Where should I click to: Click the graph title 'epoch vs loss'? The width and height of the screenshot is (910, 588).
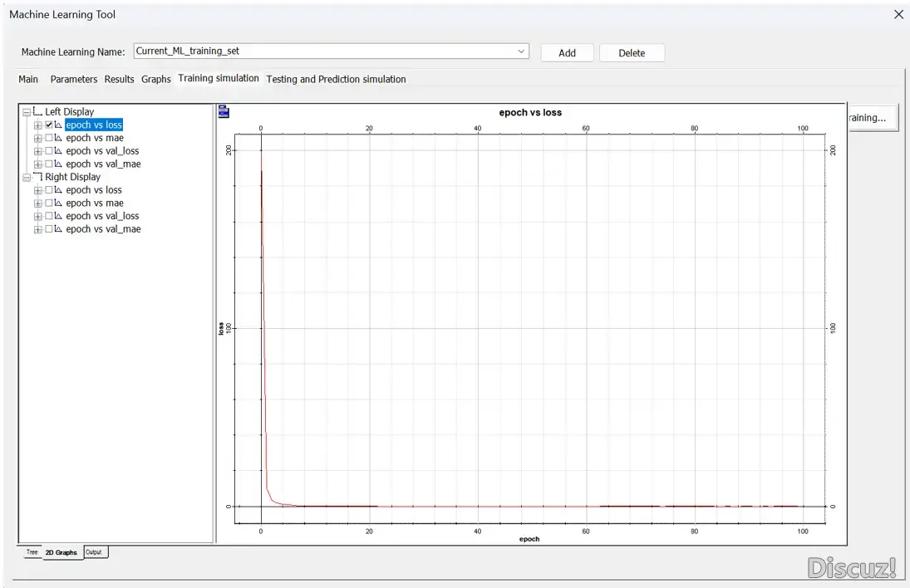tap(530, 112)
